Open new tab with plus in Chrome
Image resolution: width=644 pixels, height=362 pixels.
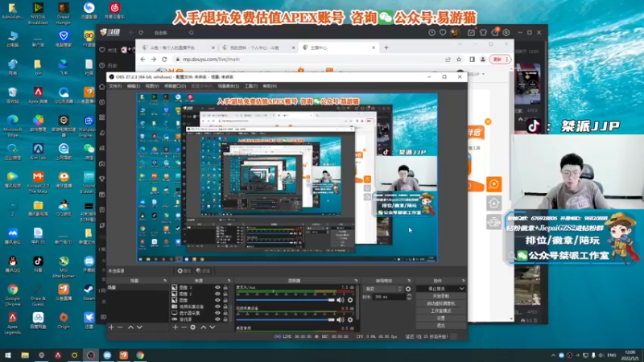coord(386,47)
